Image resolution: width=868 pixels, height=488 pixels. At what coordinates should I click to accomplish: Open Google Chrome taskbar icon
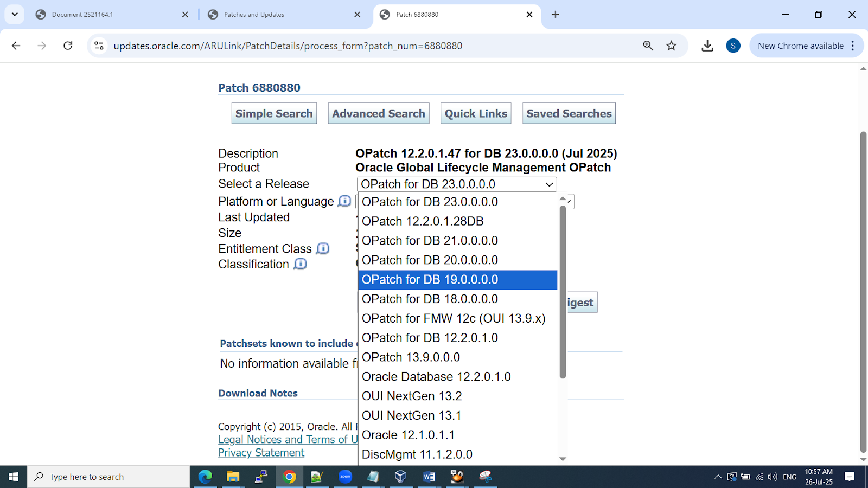(289, 477)
